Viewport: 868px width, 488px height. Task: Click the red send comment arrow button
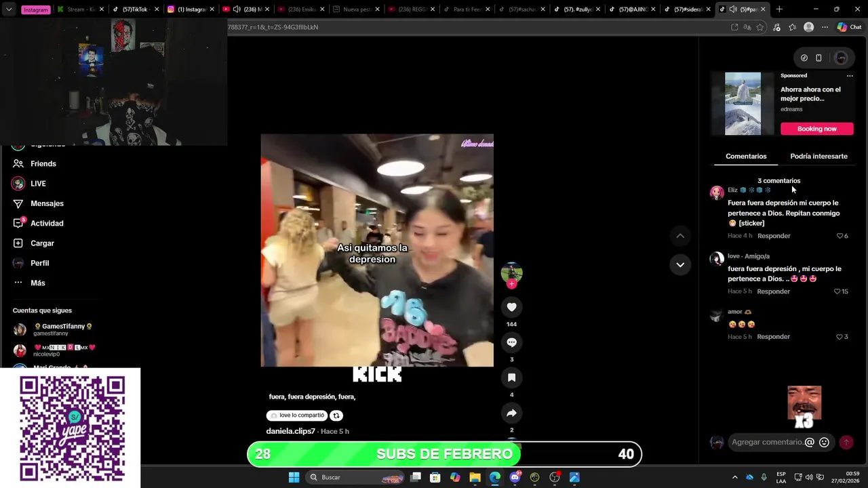(x=846, y=442)
